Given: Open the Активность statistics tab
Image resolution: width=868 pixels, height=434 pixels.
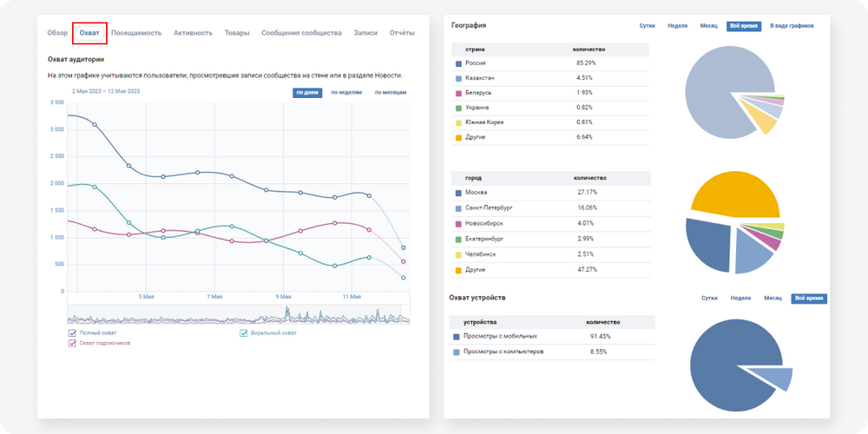Looking at the screenshot, I should [x=193, y=33].
